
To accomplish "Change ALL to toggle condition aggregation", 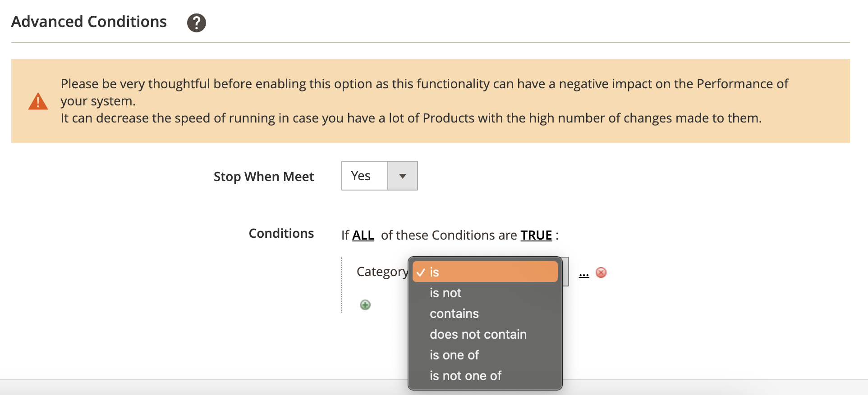I will click(363, 235).
